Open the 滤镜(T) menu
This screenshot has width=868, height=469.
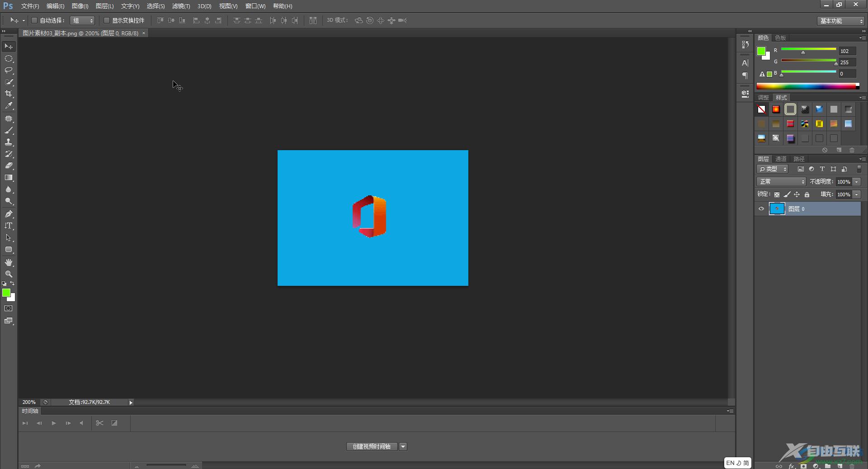click(181, 6)
